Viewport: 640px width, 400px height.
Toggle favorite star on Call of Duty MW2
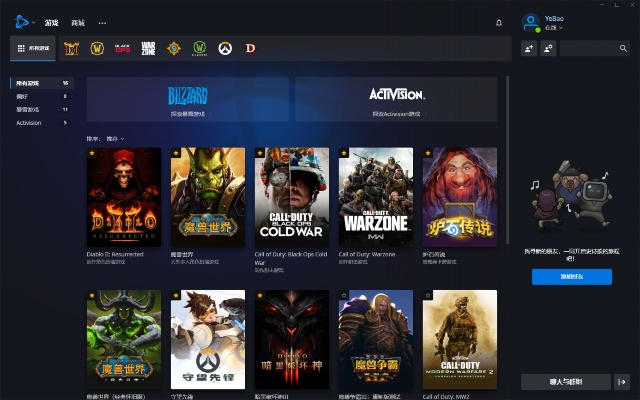tap(428, 296)
